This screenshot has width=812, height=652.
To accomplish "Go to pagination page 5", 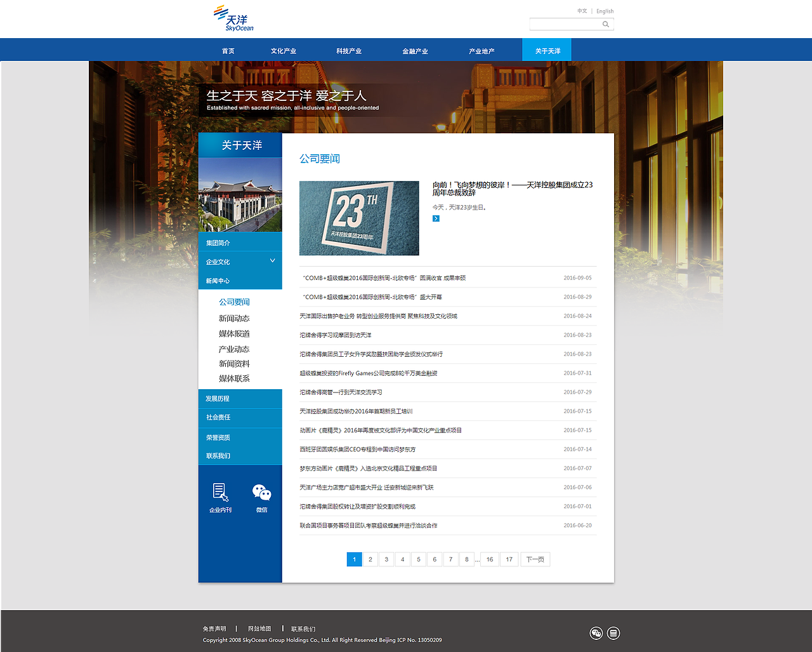I will click(x=419, y=559).
